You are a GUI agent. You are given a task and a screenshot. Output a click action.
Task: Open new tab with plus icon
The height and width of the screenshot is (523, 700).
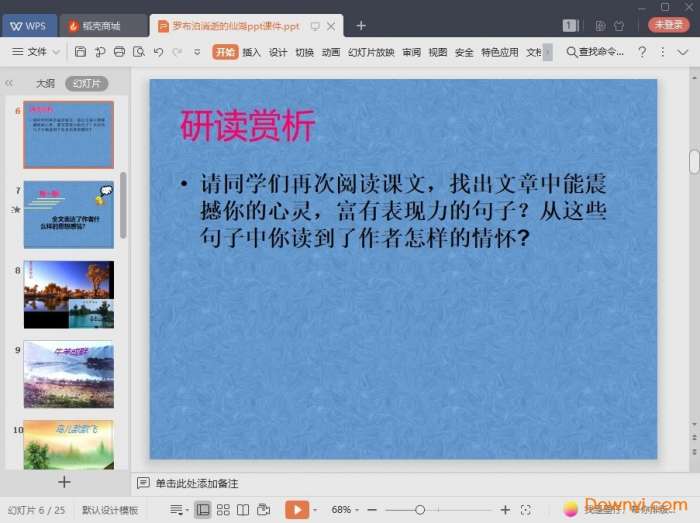[361, 26]
